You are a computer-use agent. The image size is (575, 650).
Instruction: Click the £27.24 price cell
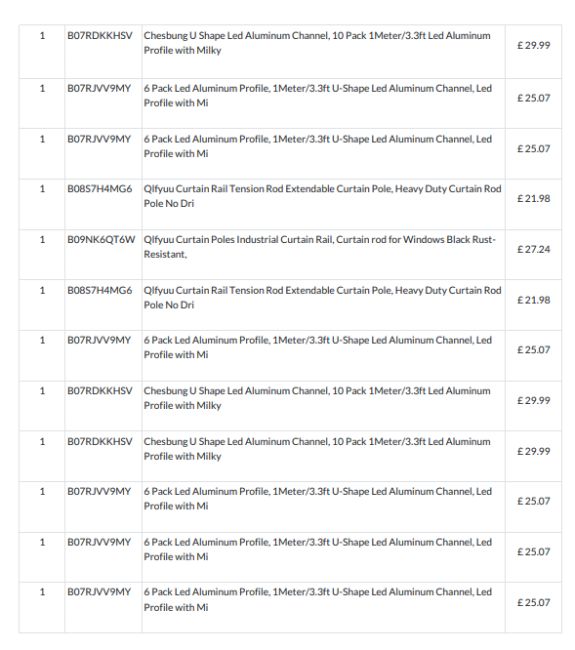(x=534, y=249)
